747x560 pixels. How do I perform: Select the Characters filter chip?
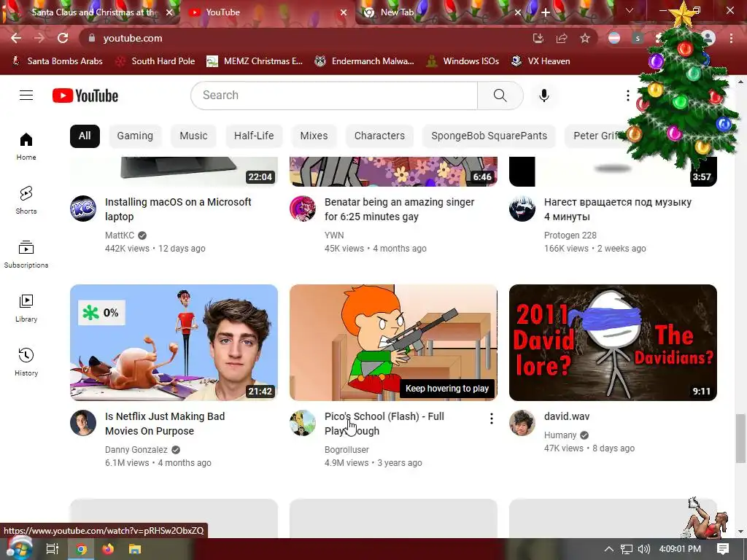(x=379, y=136)
